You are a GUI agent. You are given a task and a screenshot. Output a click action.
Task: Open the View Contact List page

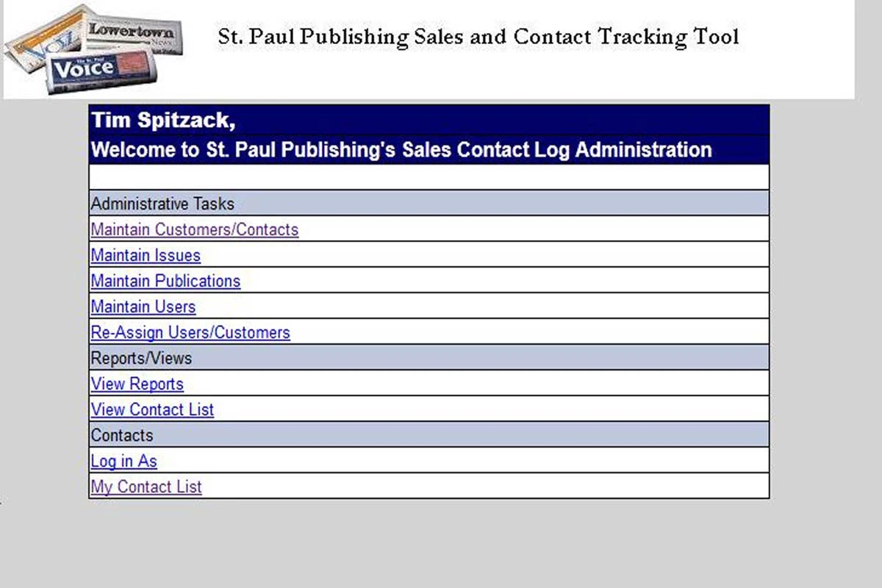point(151,409)
